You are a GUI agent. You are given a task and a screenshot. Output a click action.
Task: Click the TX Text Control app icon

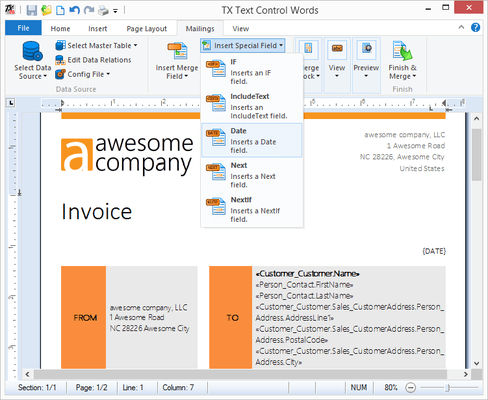(10, 10)
